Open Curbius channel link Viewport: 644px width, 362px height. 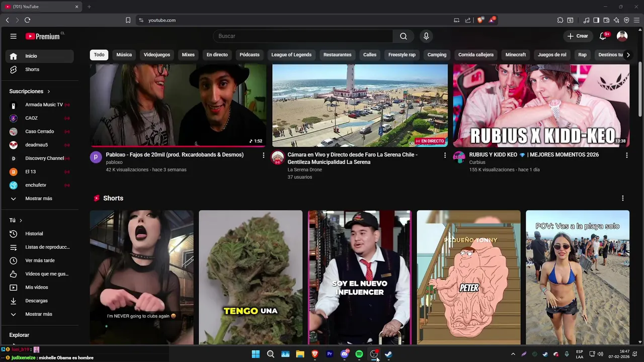(x=477, y=162)
